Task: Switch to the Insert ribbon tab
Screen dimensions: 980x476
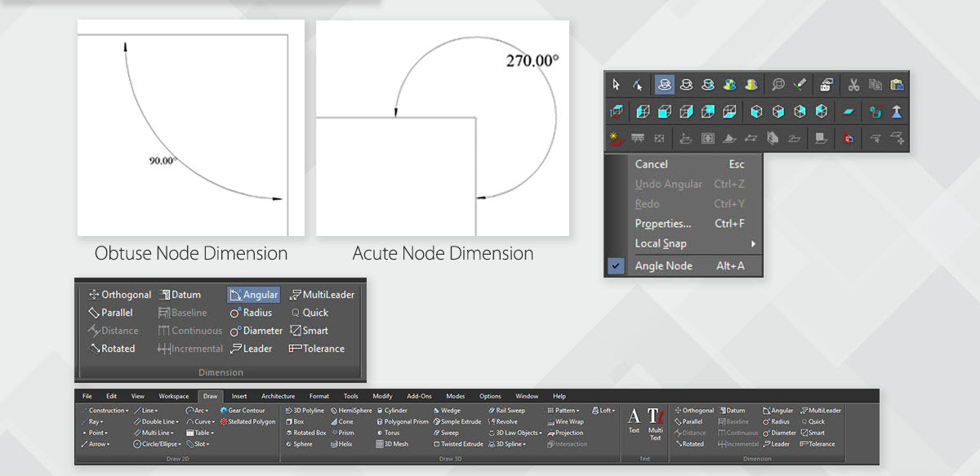Action: pos(239,396)
